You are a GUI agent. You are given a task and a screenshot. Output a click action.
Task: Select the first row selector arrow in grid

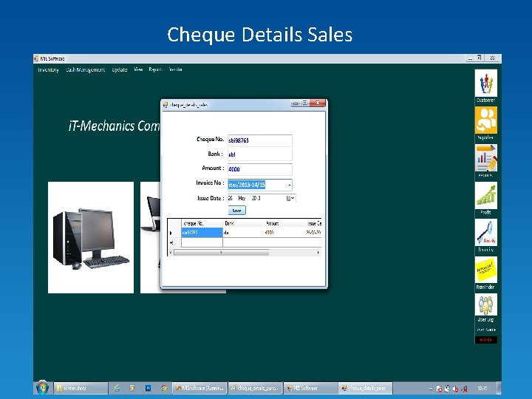174,233
